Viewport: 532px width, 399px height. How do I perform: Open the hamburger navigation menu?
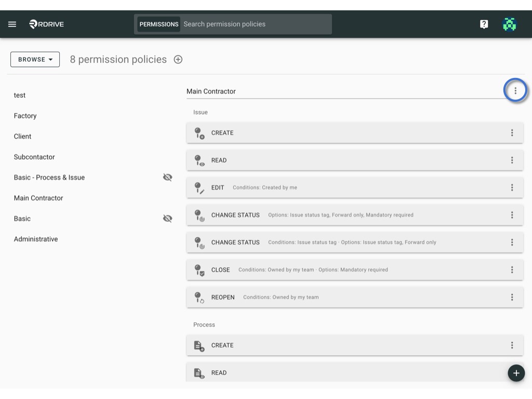click(12, 24)
